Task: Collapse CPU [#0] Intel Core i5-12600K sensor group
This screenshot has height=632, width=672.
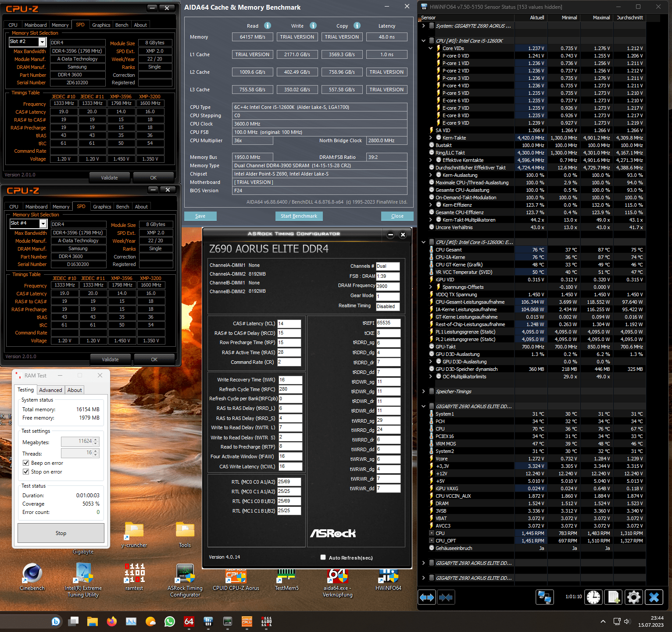Action: 423,41
